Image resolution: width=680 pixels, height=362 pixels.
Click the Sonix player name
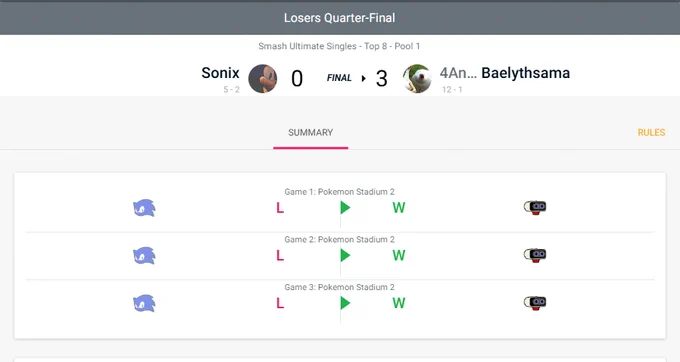(220, 73)
